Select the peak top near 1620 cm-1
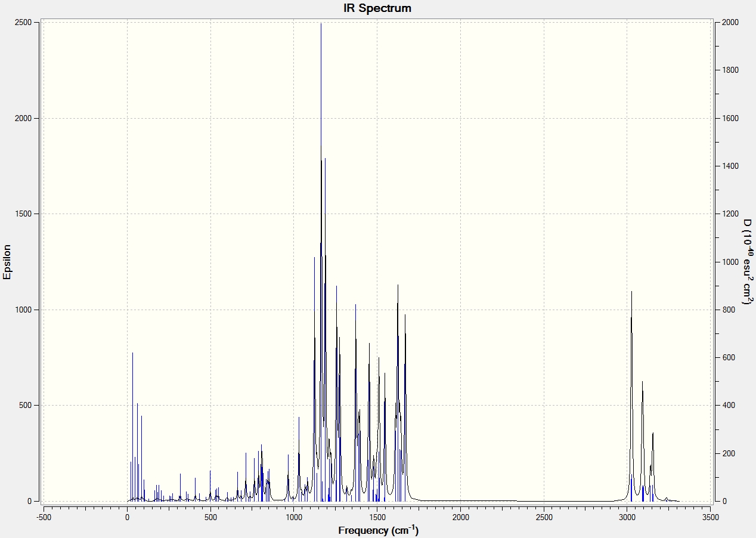Screen dimensions: 756x538 [x=398, y=286]
